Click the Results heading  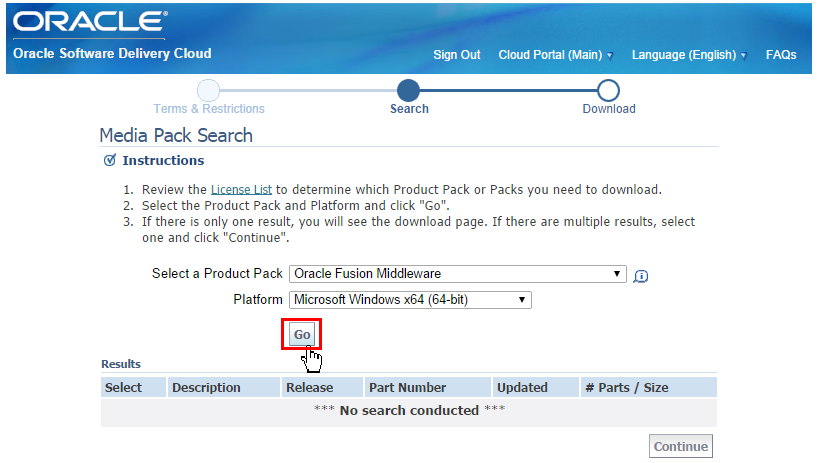pos(121,364)
